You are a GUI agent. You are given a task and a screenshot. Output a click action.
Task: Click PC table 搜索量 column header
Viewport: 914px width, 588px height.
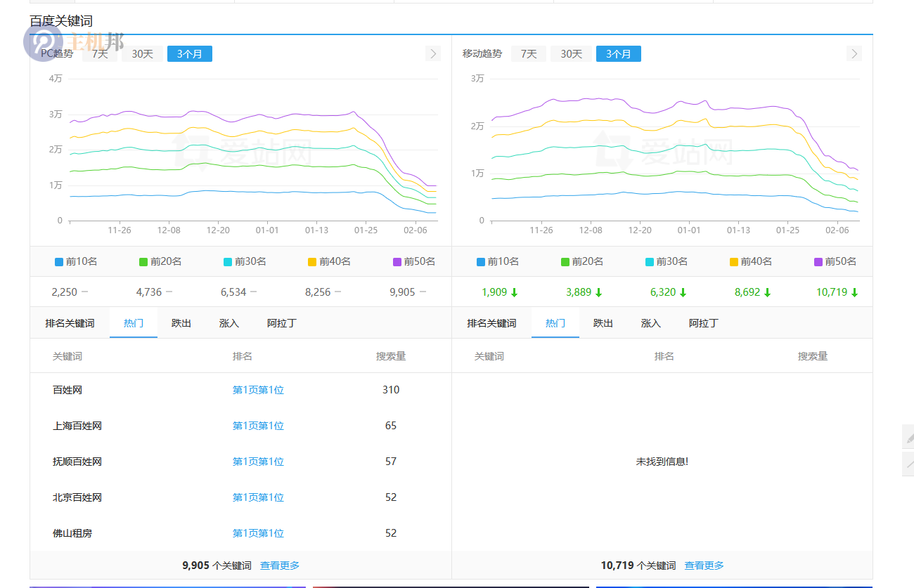click(x=391, y=356)
